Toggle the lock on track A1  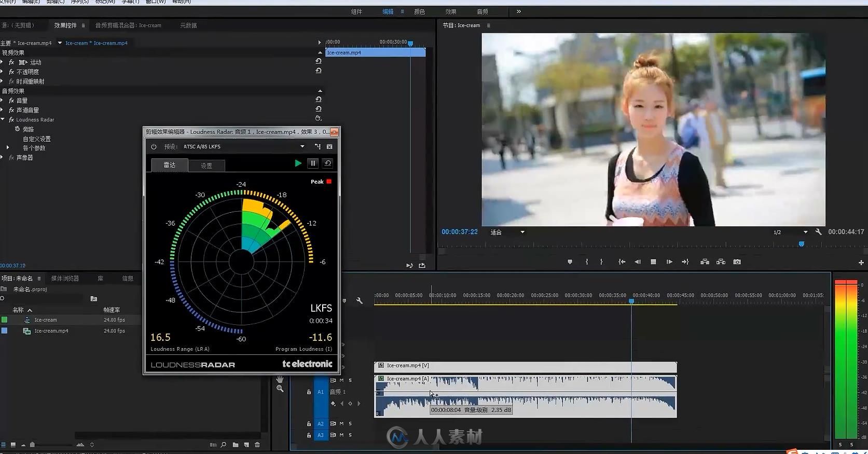point(309,392)
